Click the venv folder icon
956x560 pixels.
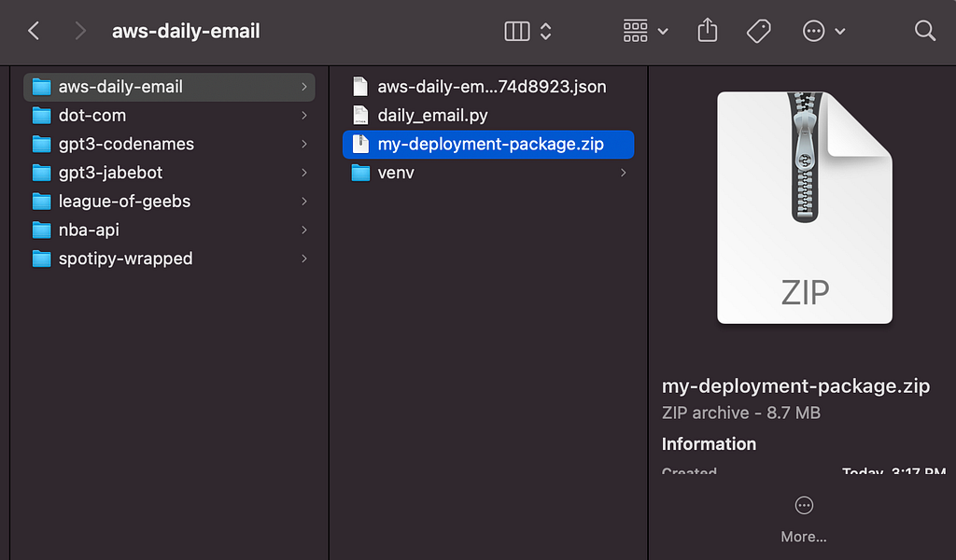360,173
